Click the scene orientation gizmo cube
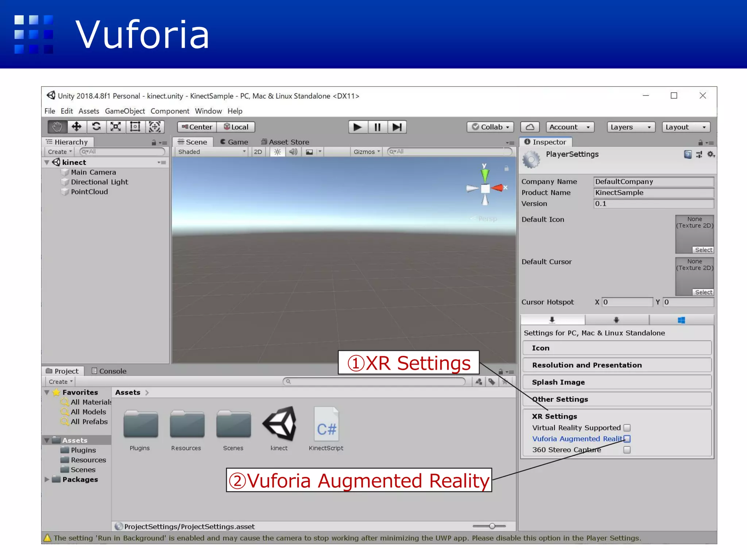This screenshot has height=560, width=747. pos(485,188)
